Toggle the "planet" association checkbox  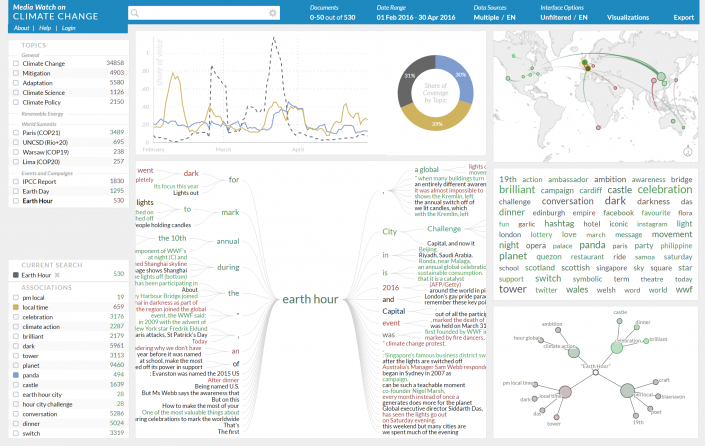click(x=15, y=380)
